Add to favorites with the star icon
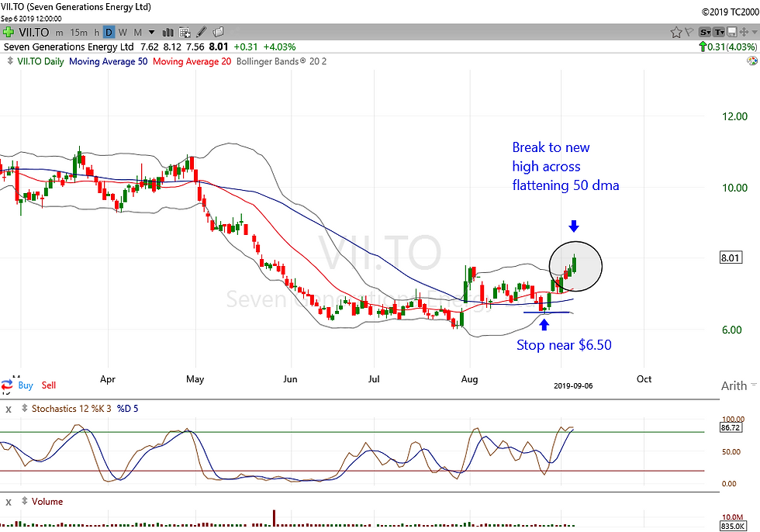The height and width of the screenshot is (532, 760). (675, 33)
